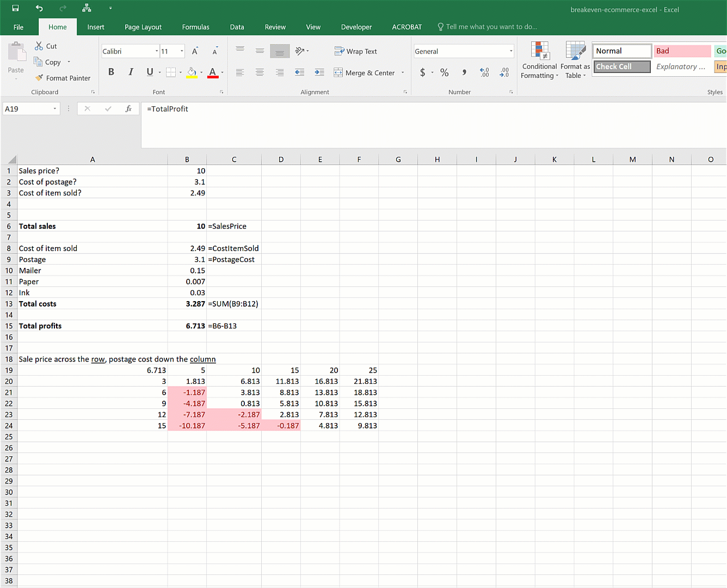Viewport: 727px width, 588px height.
Task: Click the Save icon in quick access toolbar
Action: [15, 8]
